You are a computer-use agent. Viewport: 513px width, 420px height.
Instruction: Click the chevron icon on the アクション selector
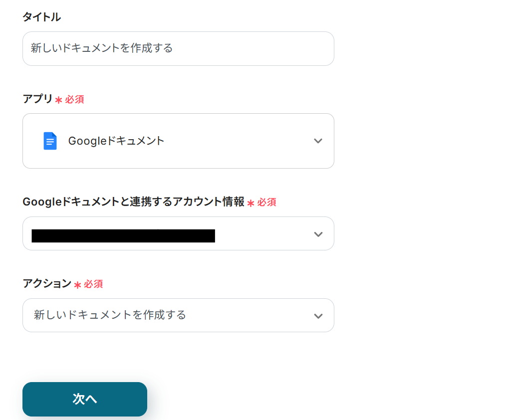pyautogui.click(x=318, y=315)
